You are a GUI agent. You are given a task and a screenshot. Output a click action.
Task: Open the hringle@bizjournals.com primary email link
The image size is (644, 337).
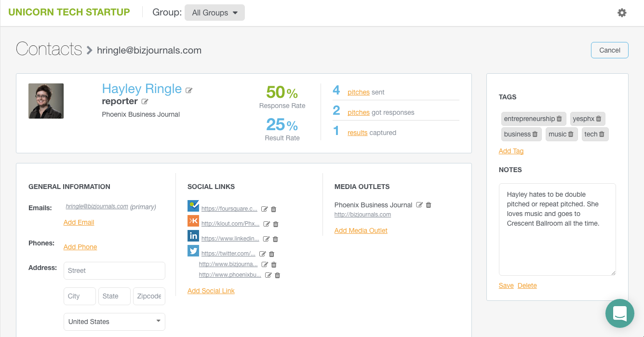click(97, 206)
